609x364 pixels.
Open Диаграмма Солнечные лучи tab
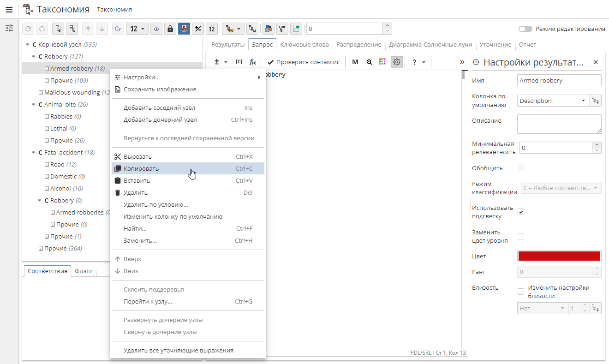coord(430,44)
